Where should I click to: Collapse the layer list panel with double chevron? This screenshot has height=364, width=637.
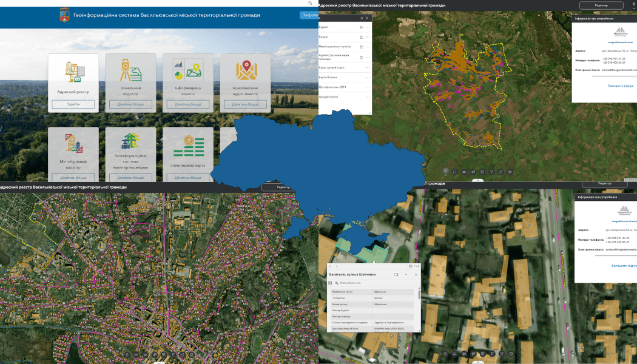(361, 18)
